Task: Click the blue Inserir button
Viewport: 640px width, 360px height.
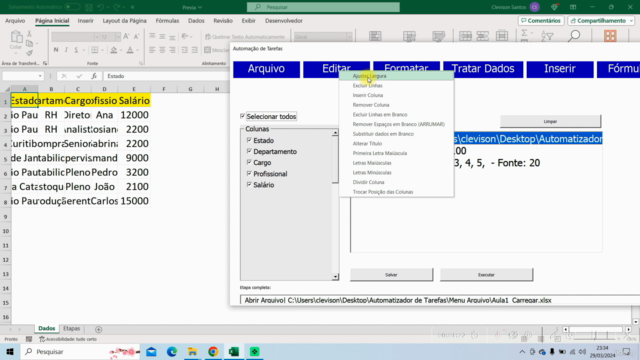Action: pyautogui.click(x=560, y=69)
